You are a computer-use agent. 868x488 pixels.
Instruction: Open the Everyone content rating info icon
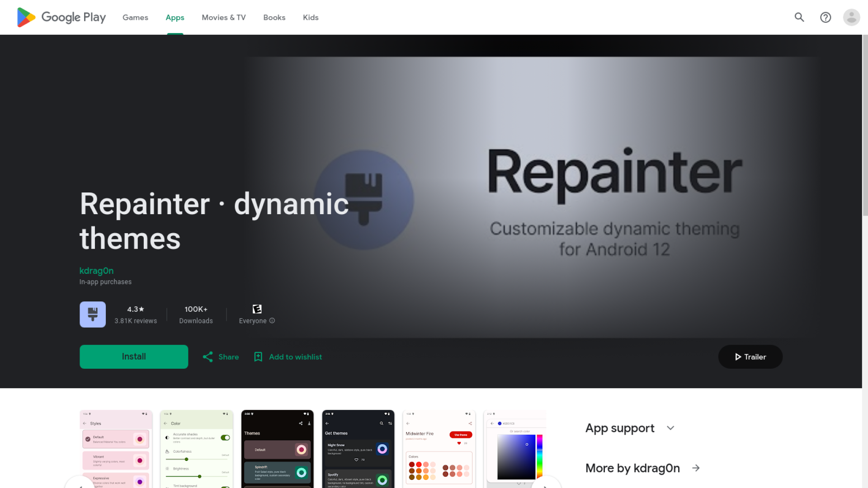click(x=272, y=321)
